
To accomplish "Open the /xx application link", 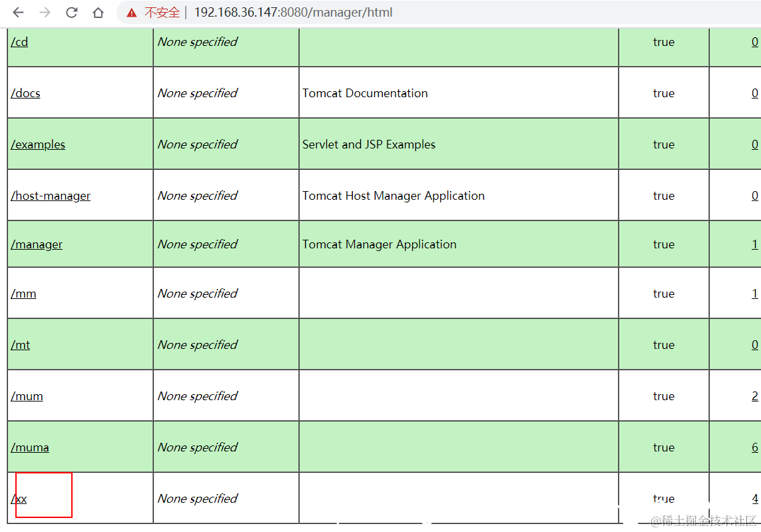I will 19,499.
